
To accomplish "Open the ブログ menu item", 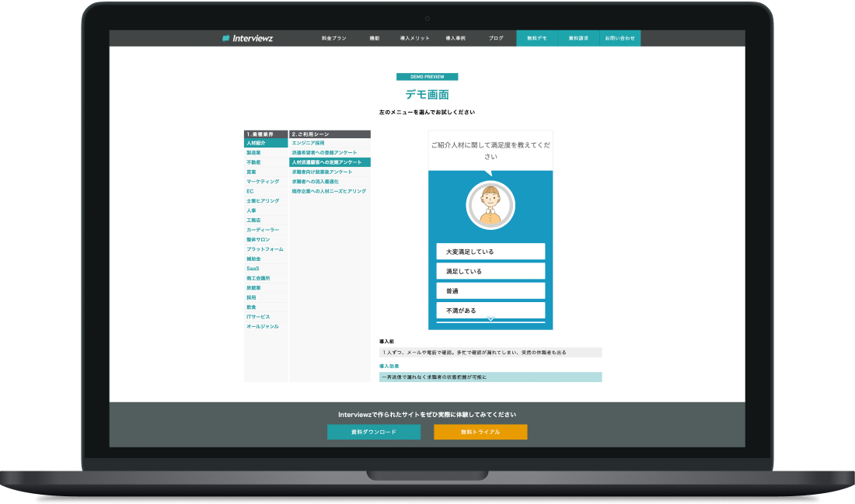I will coord(494,36).
